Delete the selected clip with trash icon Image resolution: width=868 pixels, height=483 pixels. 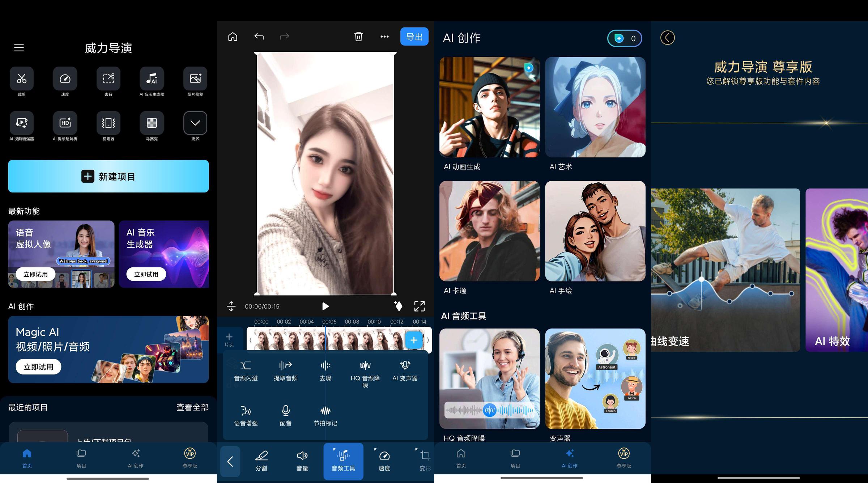click(x=358, y=37)
